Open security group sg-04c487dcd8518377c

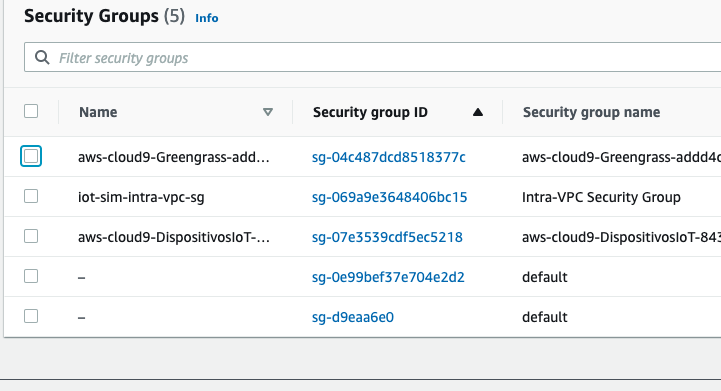click(x=389, y=157)
